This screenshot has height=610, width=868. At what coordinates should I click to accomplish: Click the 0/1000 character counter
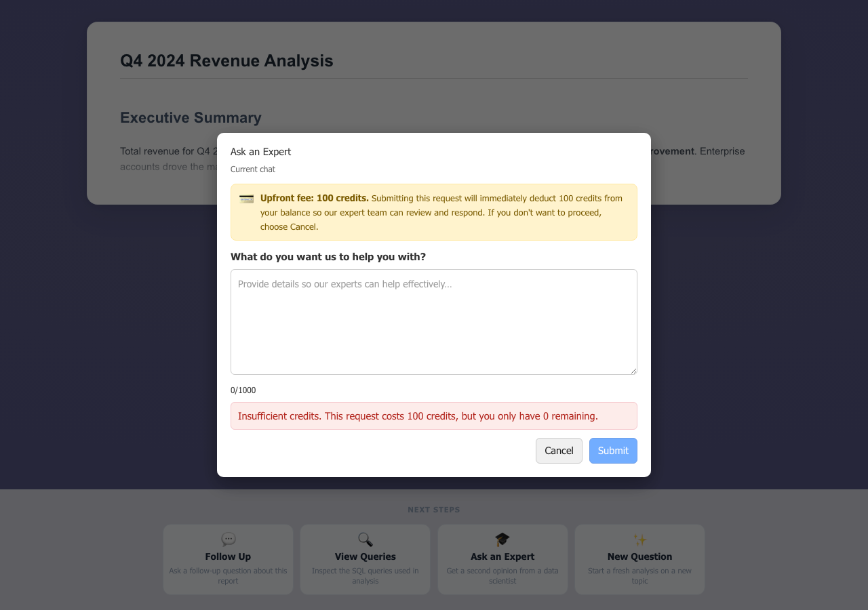click(243, 390)
